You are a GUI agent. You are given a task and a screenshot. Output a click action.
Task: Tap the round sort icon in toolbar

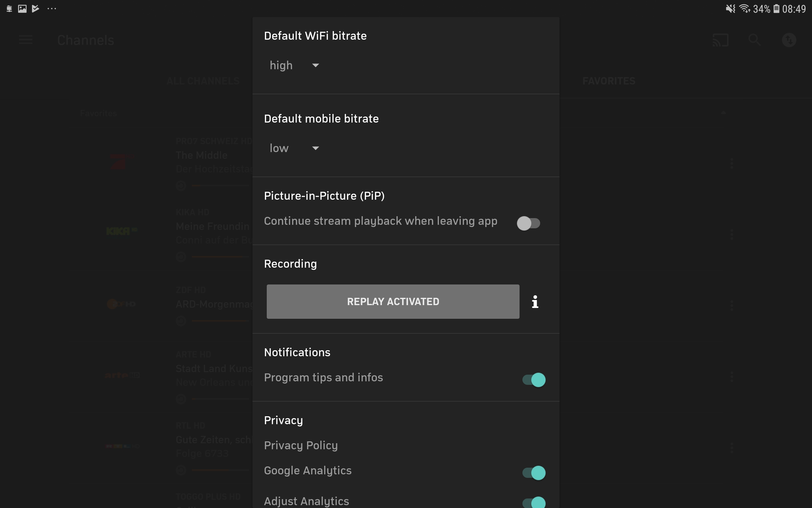[789, 40]
